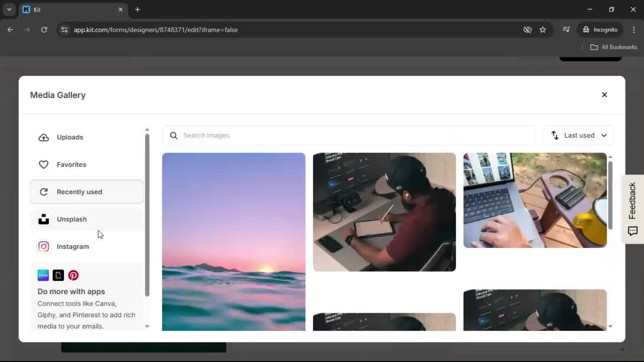This screenshot has width=644, height=362.
Task: Click the Canva app icon
Action: coord(43,275)
